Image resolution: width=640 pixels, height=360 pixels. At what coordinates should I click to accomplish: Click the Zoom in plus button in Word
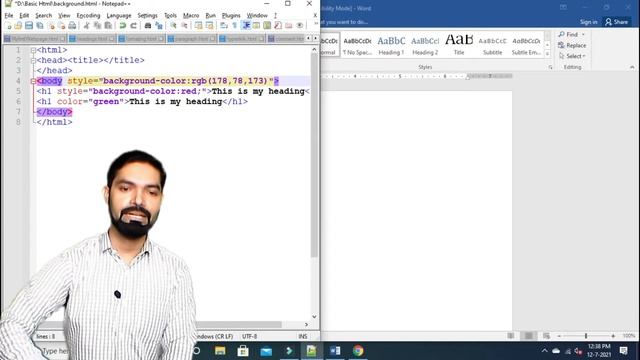tap(613, 336)
